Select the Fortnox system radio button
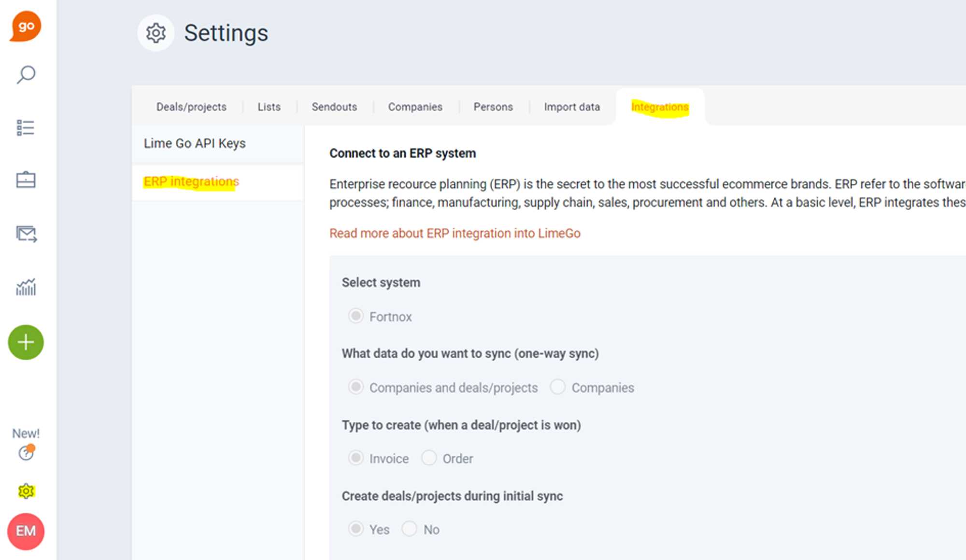The width and height of the screenshot is (966, 560). (x=356, y=316)
